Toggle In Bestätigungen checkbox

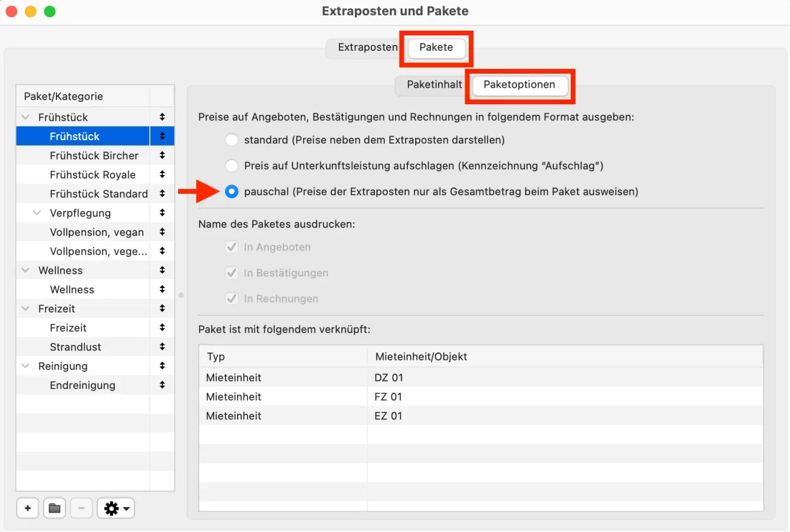click(x=232, y=273)
